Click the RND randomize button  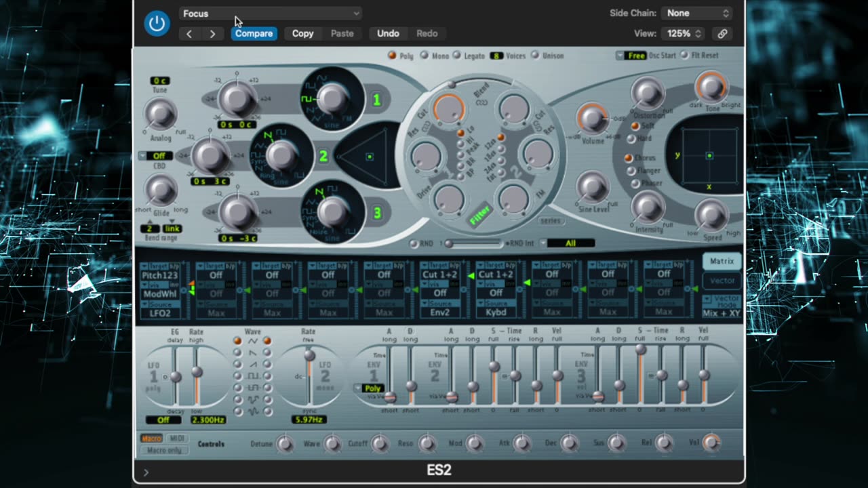[414, 243]
